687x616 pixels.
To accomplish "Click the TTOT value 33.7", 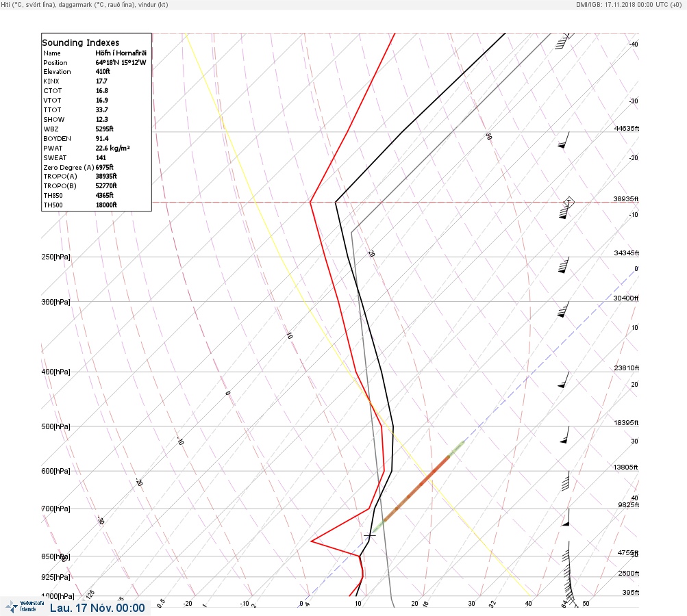I will [x=102, y=110].
